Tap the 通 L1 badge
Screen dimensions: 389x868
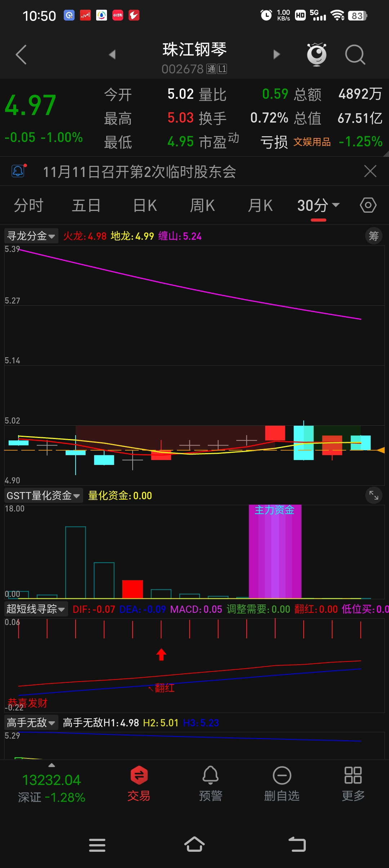click(x=217, y=69)
